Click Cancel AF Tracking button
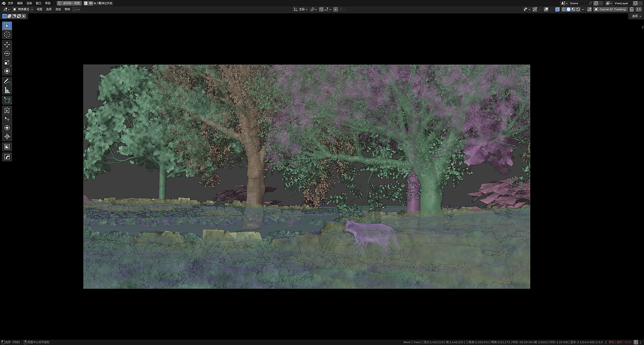644x345 pixels. pyautogui.click(x=610, y=9)
